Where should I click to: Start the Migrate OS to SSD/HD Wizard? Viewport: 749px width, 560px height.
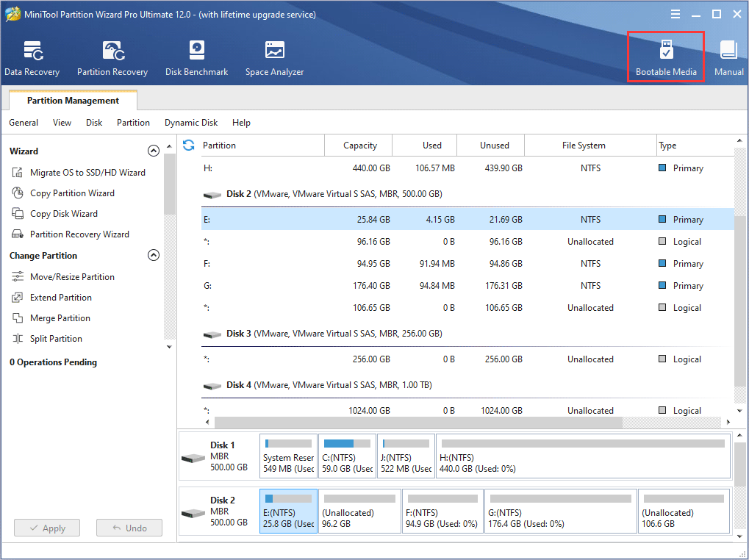pos(87,173)
